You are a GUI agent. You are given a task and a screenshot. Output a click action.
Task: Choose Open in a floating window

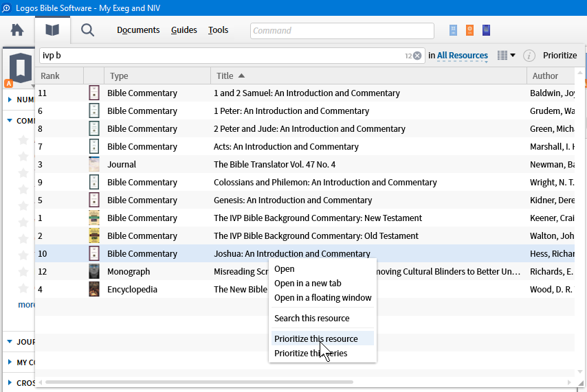(x=322, y=298)
